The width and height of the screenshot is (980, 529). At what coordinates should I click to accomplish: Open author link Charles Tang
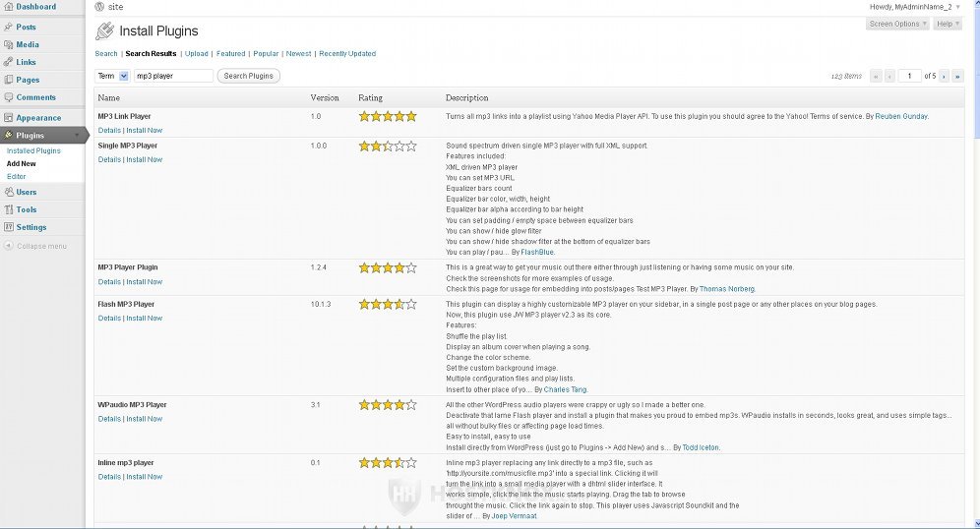[565, 389]
